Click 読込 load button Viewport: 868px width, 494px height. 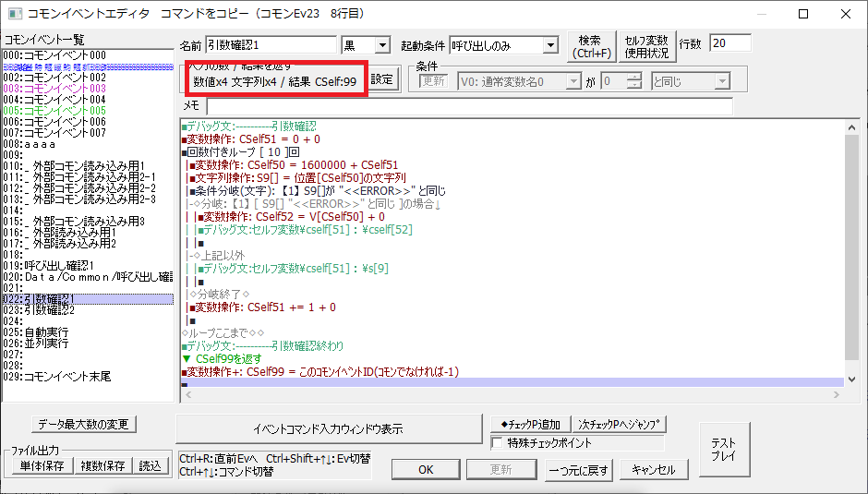tap(150, 465)
